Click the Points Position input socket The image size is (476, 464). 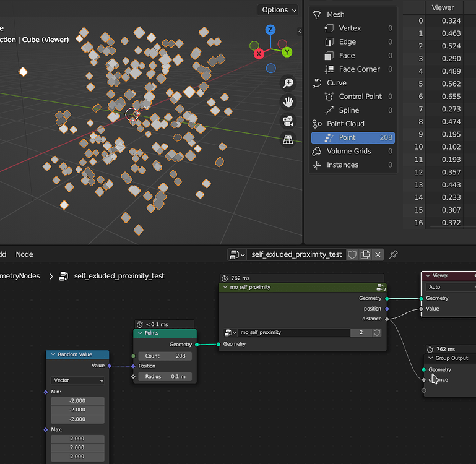pyautogui.click(x=133, y=366)
